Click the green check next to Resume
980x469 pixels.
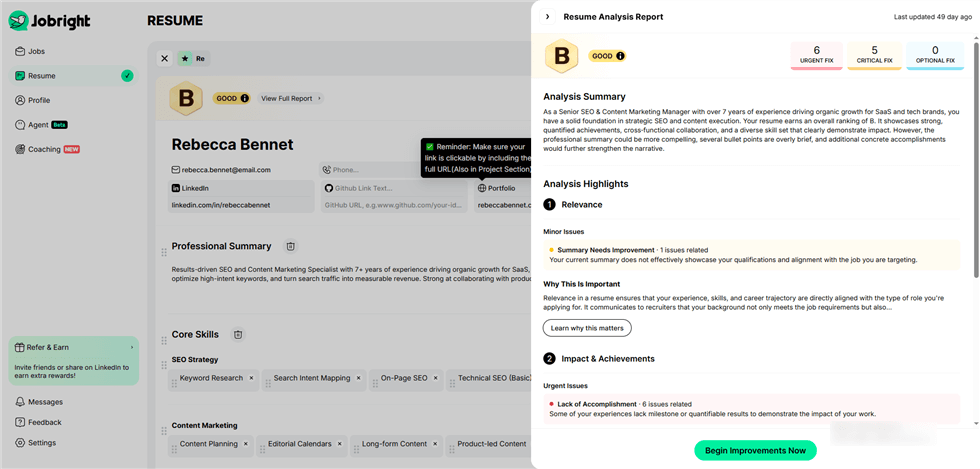point(127,76)
